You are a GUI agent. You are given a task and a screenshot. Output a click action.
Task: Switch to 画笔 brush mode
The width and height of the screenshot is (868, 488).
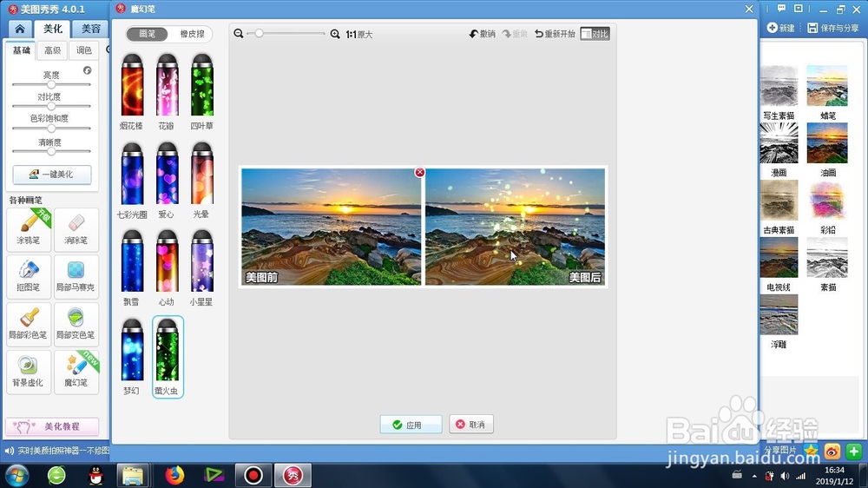coord(148,34)
